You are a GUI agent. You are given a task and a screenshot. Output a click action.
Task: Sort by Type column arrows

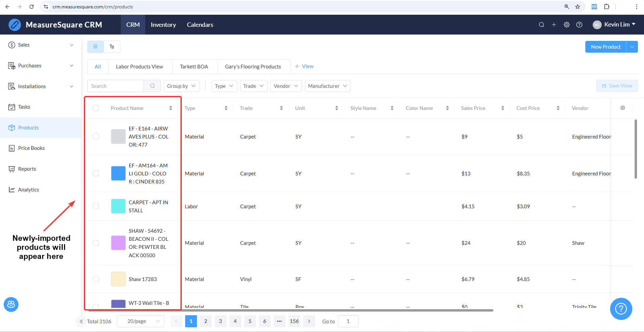[x=226, y=108]
